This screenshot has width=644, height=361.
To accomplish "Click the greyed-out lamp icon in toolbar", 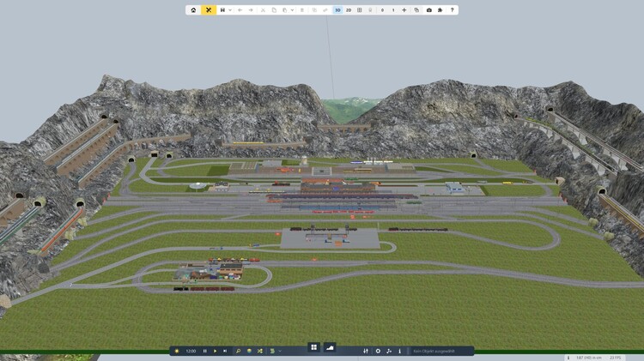I will [370, 9].
